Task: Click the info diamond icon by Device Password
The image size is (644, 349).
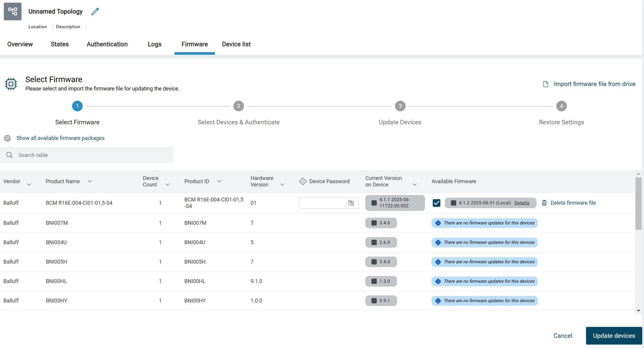Action: [303, 181]
